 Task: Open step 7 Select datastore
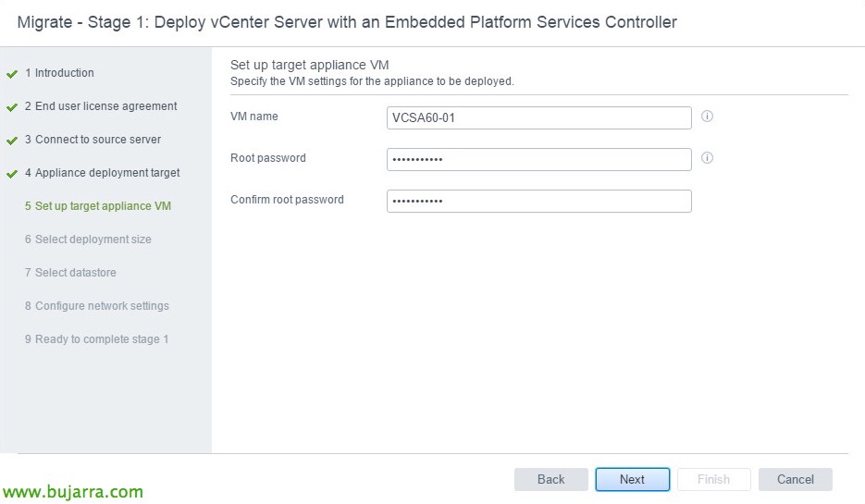click(70, 273)
